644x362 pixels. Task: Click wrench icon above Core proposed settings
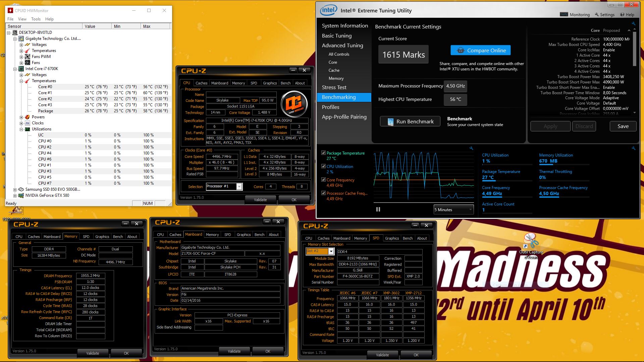coord(633,23)
